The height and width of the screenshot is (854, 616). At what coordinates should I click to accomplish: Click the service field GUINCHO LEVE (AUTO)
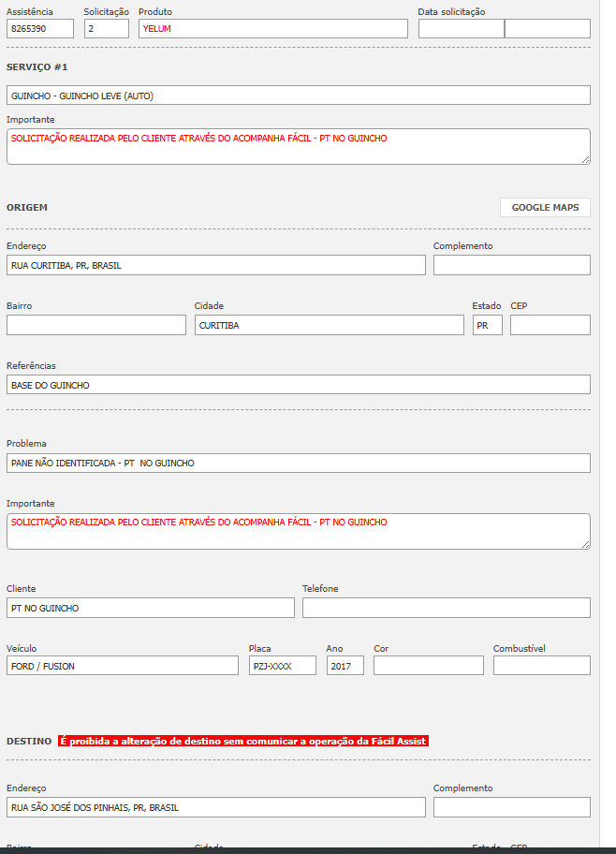(298, 96)
